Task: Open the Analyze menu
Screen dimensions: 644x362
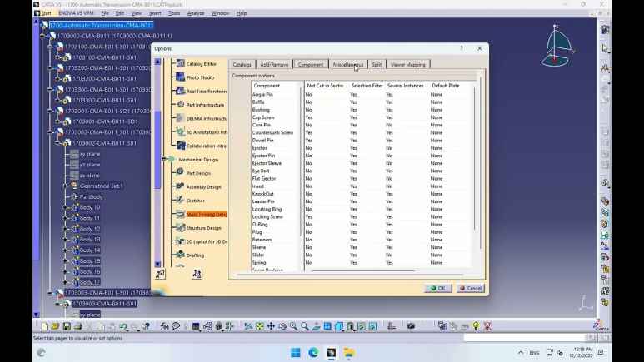Action: [196, 13]
